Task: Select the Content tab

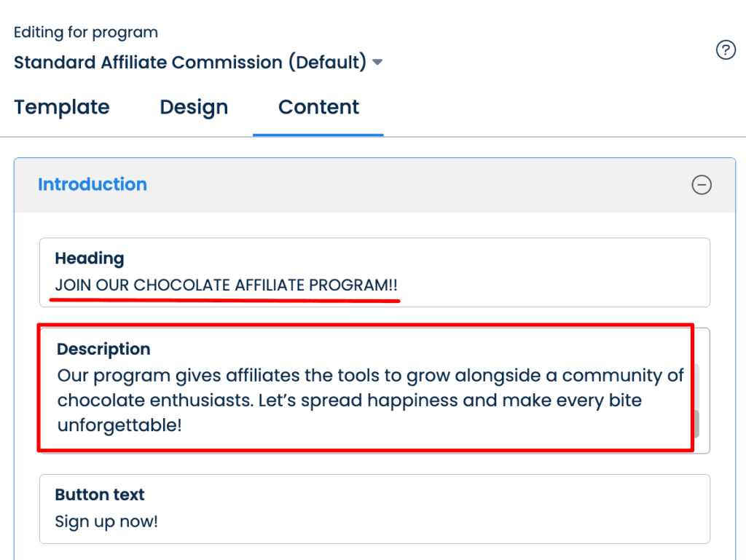Action: point(318,107)
